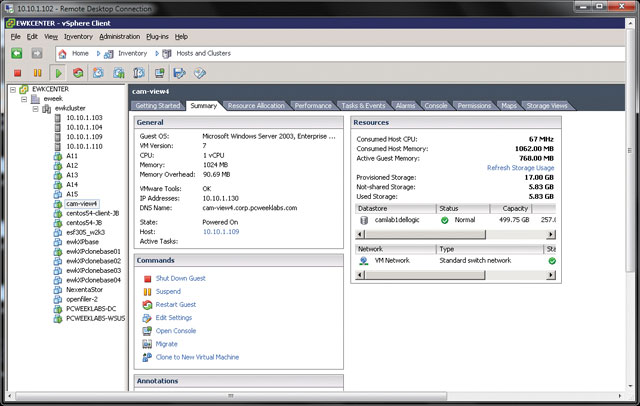This screenshot has height=406, width=640.
Task: Select centos54-client-JB in tree
Action: click(x=93, y=213)
